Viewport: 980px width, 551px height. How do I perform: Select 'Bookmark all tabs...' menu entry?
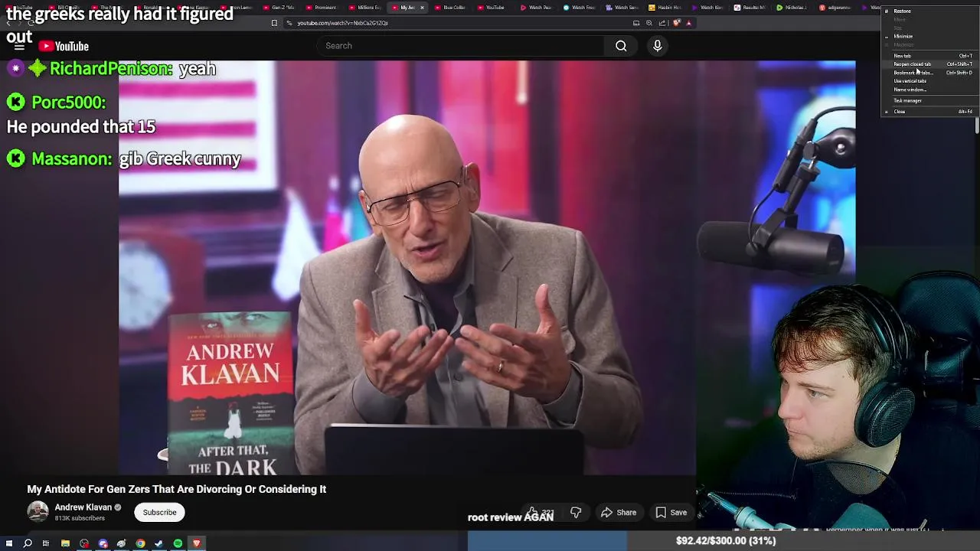click(x=929, y=73)
